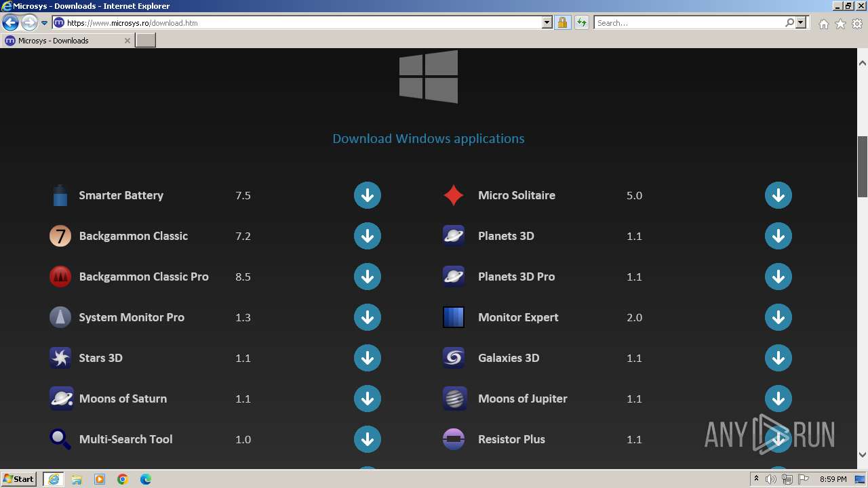Viewport: 868px width, 488px height.
Task: Download Planets 3D Pro arrow button
Action: (778, 277)
